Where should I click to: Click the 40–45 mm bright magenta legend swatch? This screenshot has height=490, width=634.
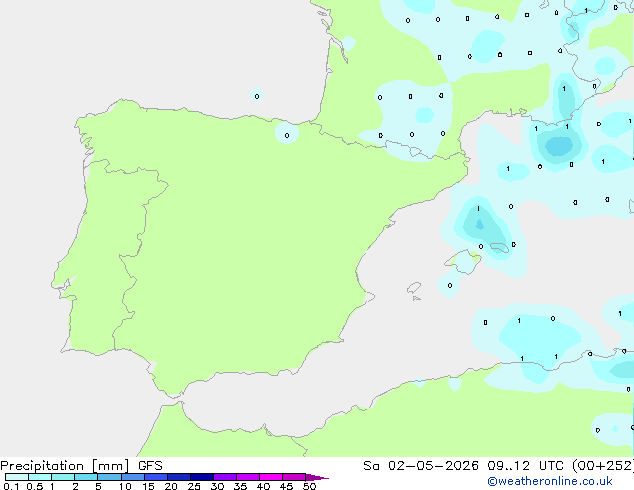pos(271,477)
